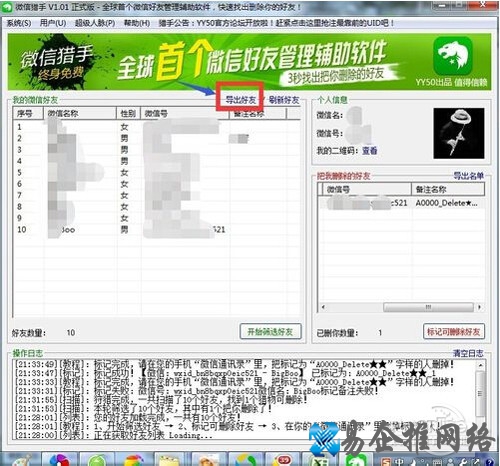Click 备注名称 header in the deleted-friends list
This screenshot has width=500, height=466.
coord(448,189)
